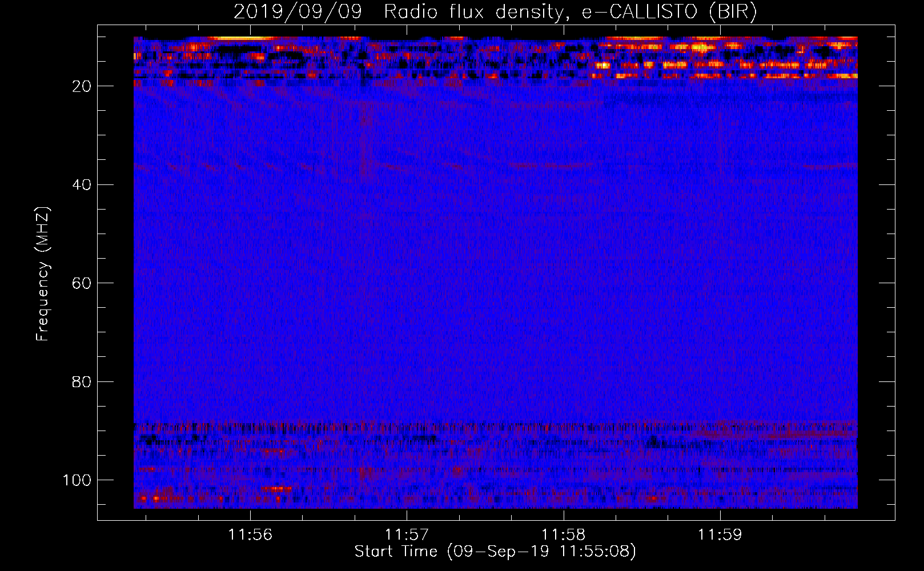Click the spectrogram center near 60 MHz

495,283
